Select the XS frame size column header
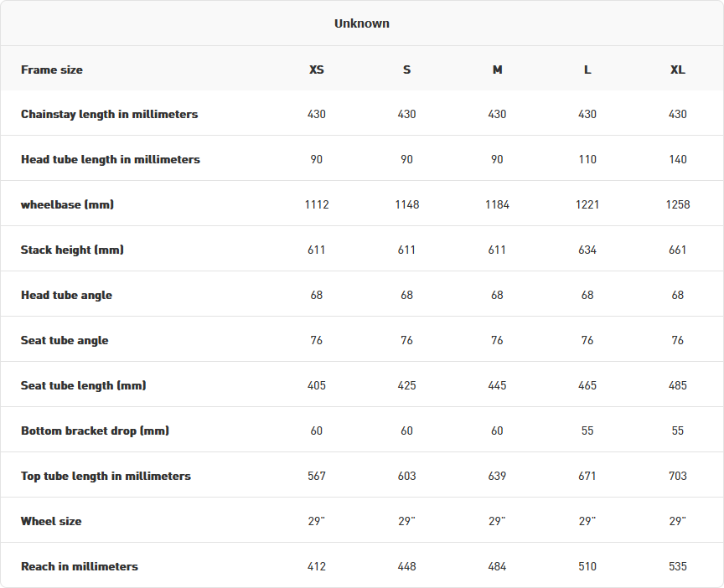 316,70
